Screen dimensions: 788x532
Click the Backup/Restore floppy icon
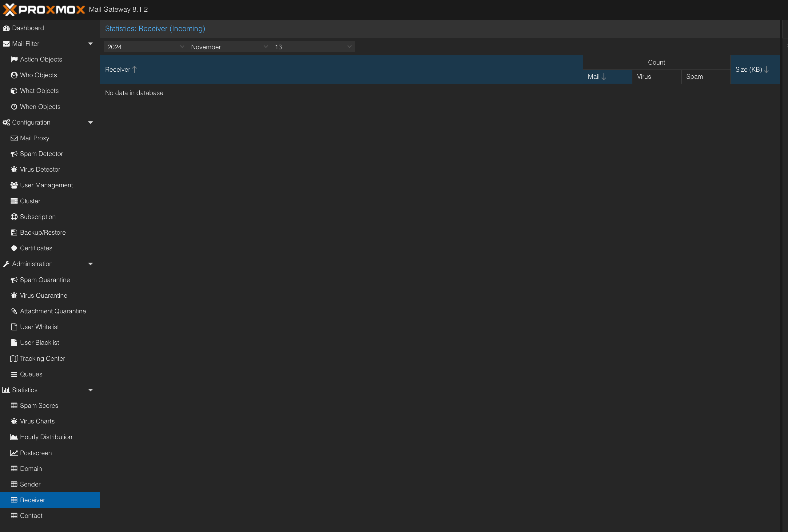pyautogui.click(x=14, y=232)
